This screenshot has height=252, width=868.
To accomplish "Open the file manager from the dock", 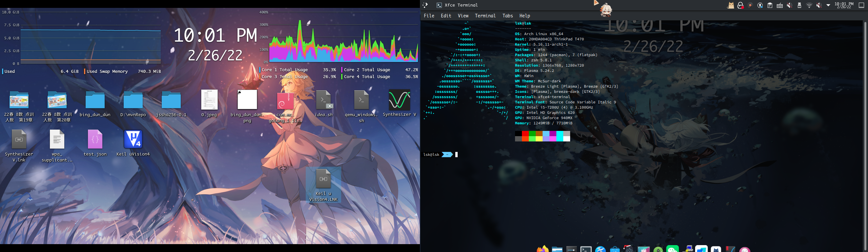I will tap(557, 249).
